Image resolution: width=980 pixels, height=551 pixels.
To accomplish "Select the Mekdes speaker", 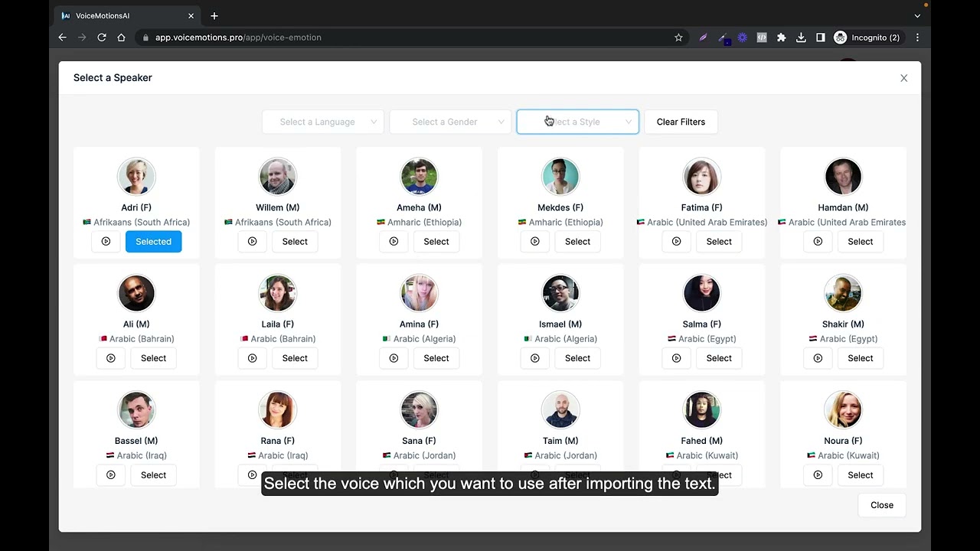I will 577,241.
